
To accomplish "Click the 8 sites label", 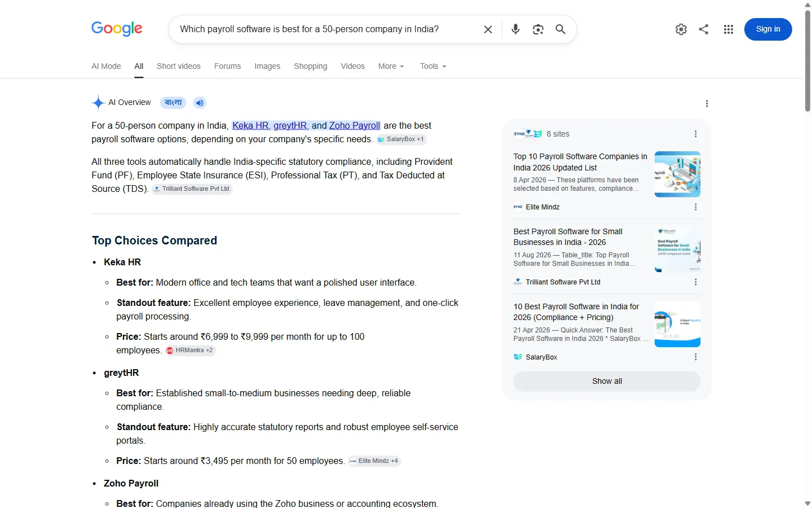I will point(558,134).
